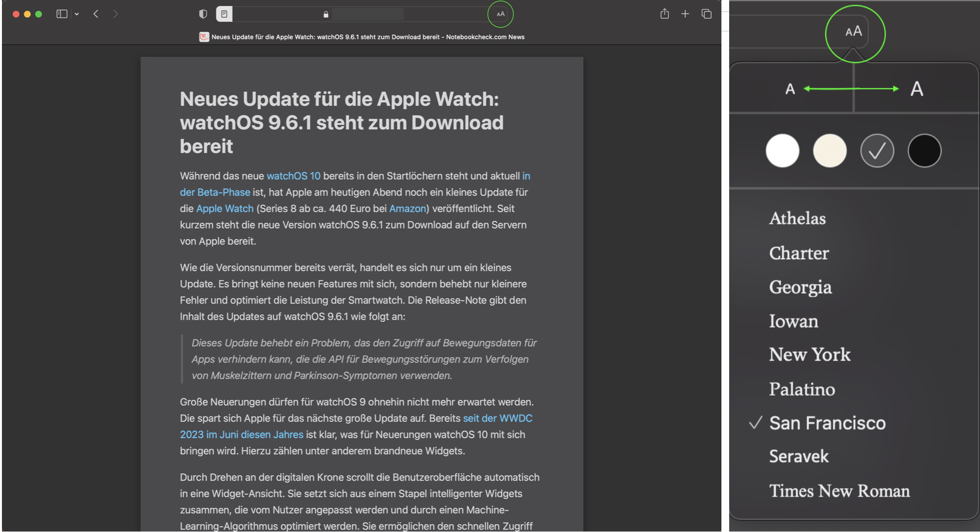Select the checked San Francisco font
This screenshot has height=532, width=980.
tap(827, 423)
